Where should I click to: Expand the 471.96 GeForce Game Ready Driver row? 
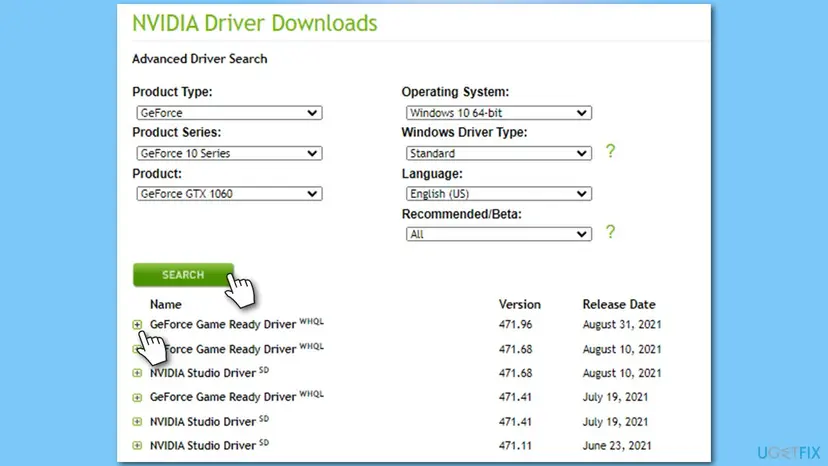(137, 324)
